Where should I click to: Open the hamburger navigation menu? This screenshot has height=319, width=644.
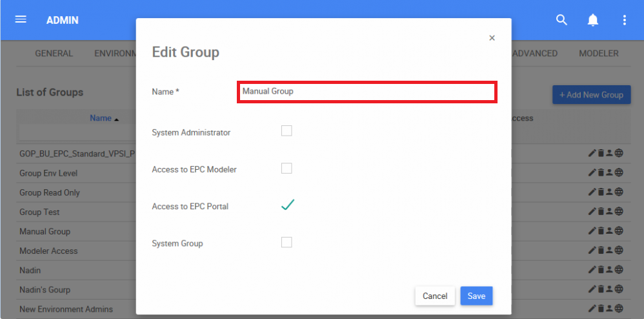click(21, 19)
